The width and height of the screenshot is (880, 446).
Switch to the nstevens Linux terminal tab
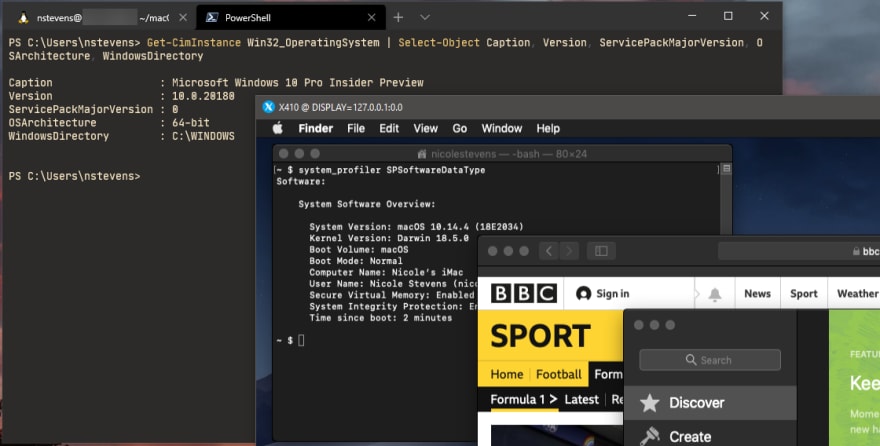[101, 17]
